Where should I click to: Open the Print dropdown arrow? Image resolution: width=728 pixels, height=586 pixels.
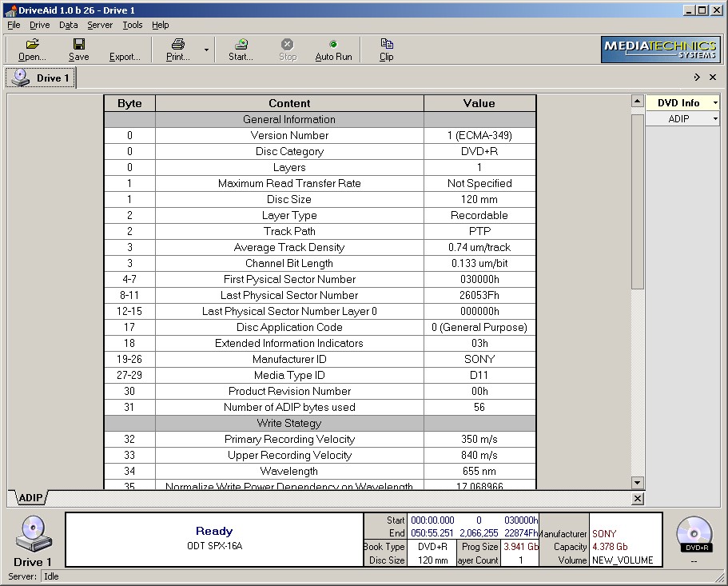206,50
